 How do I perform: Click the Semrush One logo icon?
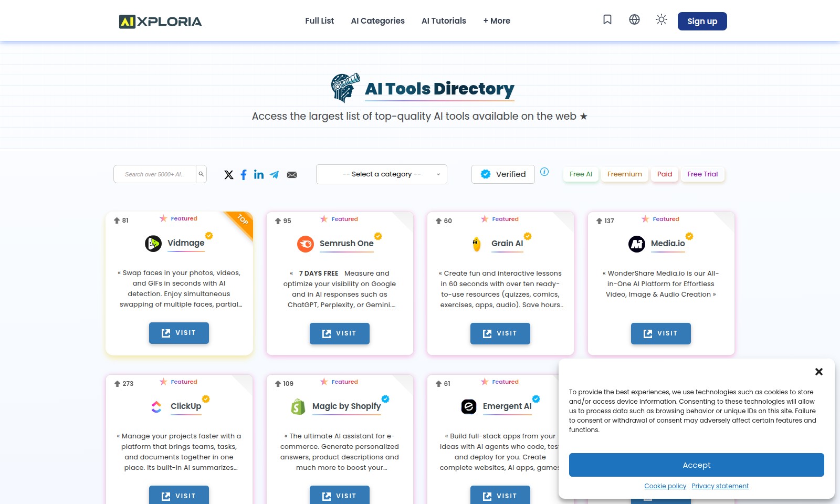click(x=306, y=244)
